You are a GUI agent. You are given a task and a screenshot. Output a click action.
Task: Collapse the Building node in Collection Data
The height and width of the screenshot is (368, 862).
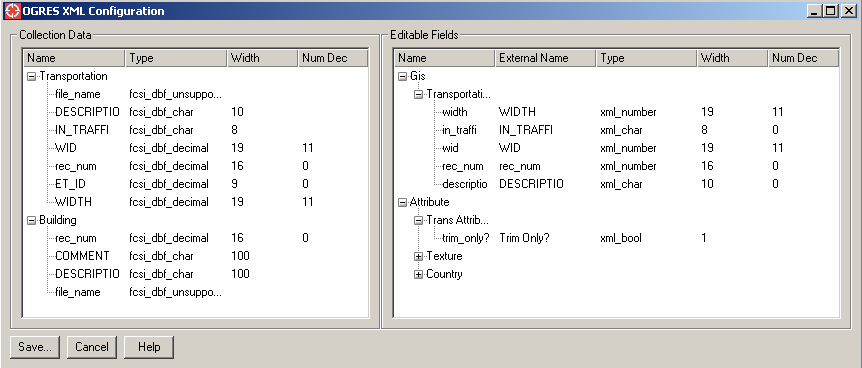tap(32, 220)
